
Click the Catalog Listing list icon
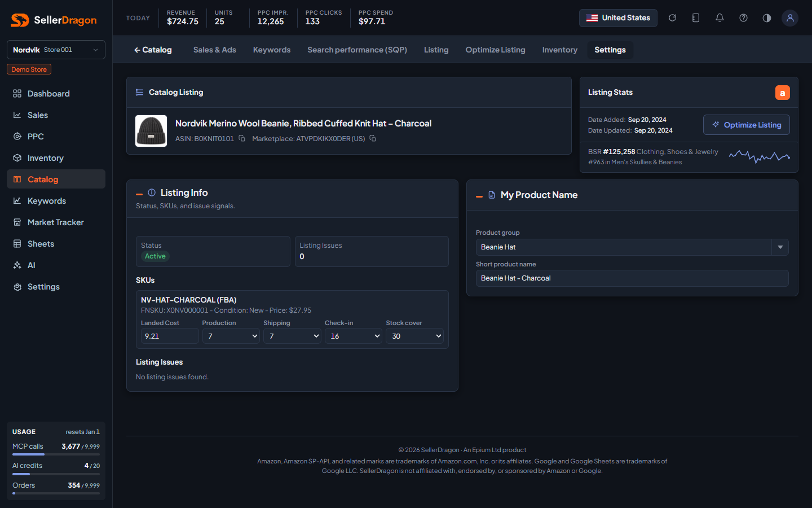click(x=139, y=92)
